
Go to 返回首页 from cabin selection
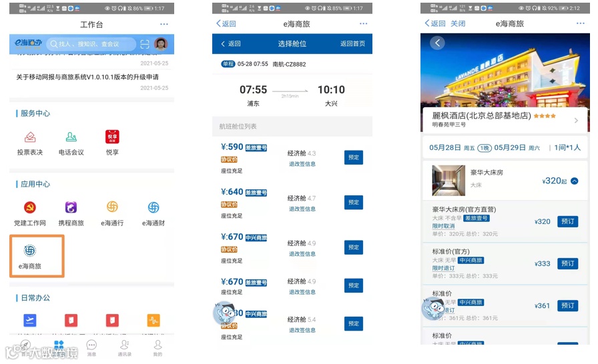click(353, 44)
